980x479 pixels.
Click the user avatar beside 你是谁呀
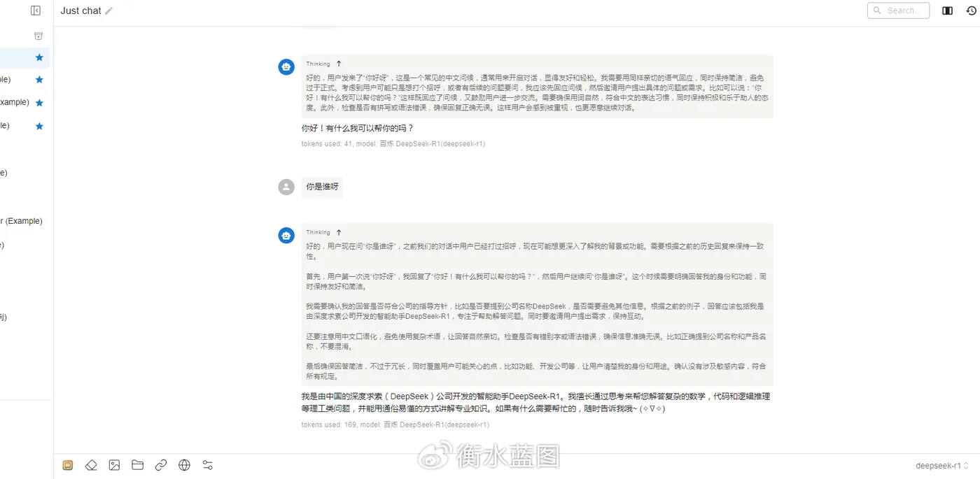point(286,187)
